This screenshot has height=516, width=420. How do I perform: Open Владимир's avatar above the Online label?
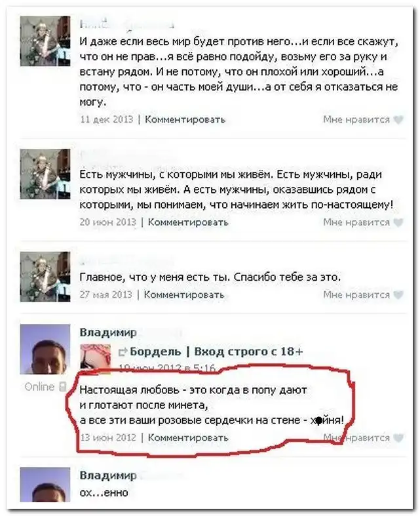pos(45,349)
